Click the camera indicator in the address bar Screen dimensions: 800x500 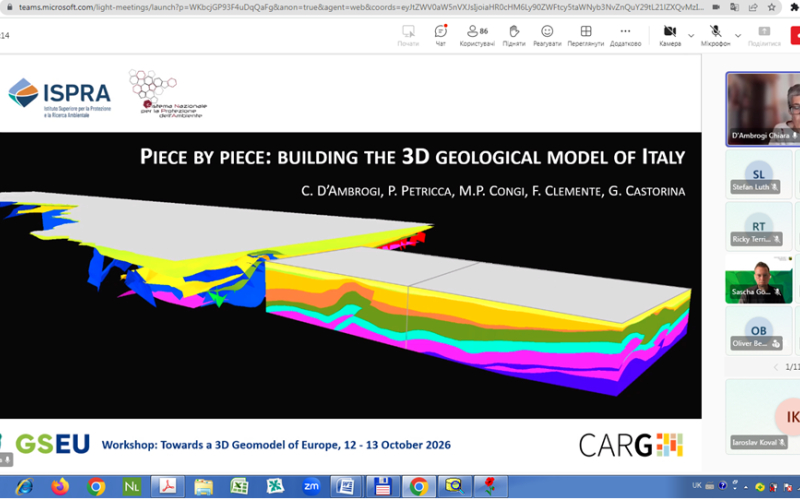tap(716, 7)
